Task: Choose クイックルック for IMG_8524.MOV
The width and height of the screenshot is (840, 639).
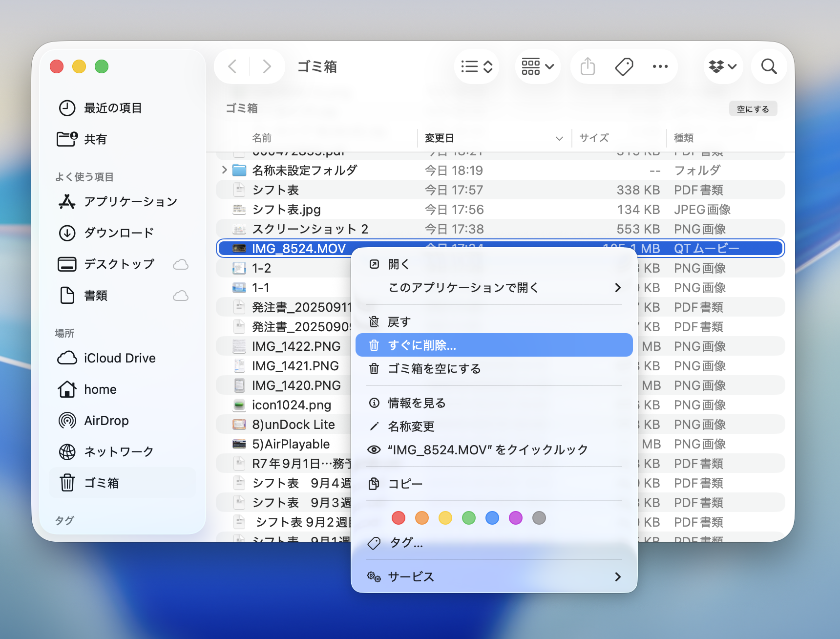Action: pos(494,450)
